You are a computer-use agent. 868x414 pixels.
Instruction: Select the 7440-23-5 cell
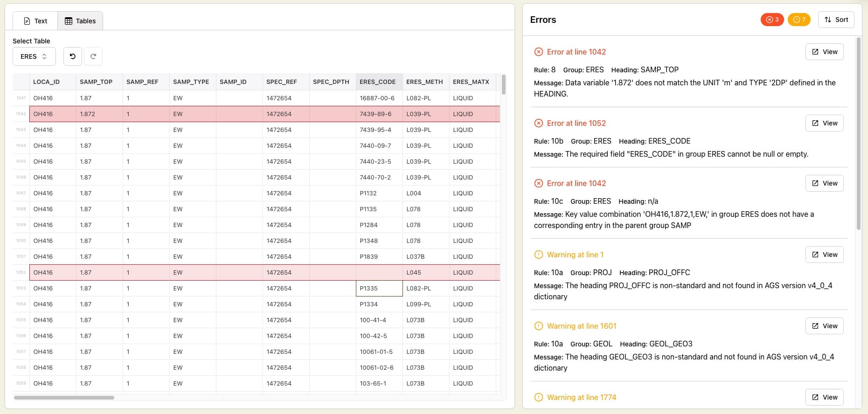(x=379, y=161)
